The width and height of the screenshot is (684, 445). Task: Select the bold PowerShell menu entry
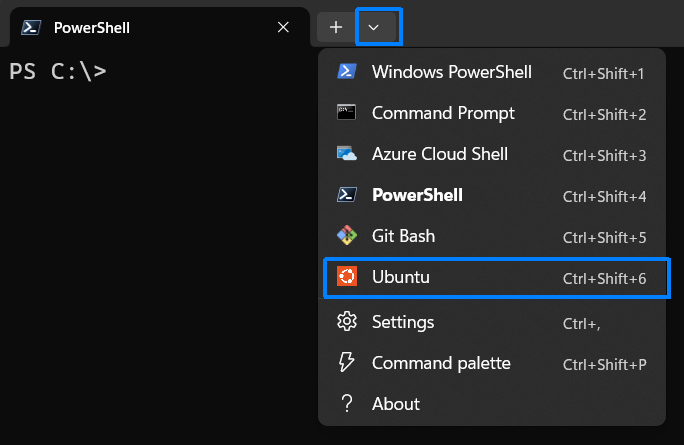coord(492,195)
